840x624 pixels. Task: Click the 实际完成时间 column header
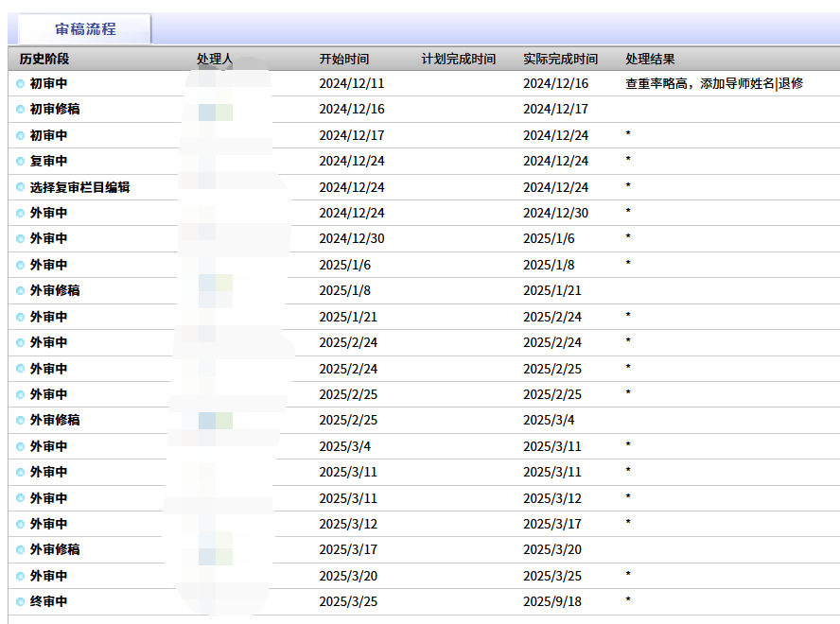coord(561,59)
